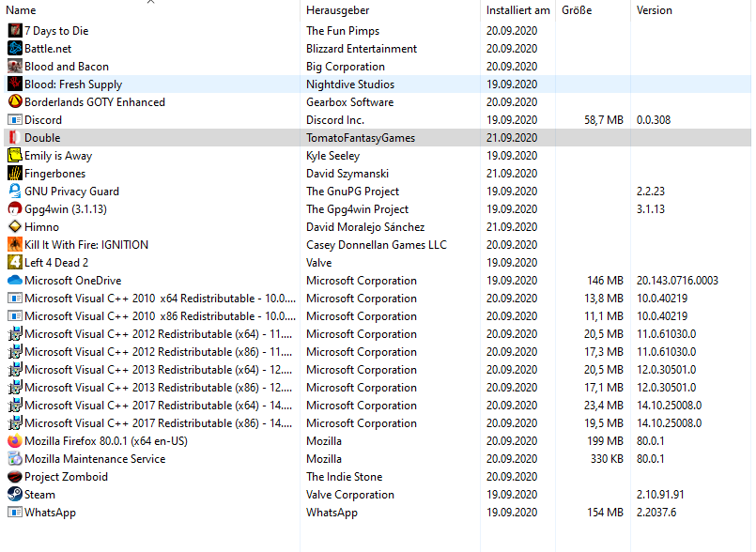Select the WhatsApp program icon

point(15,513)
